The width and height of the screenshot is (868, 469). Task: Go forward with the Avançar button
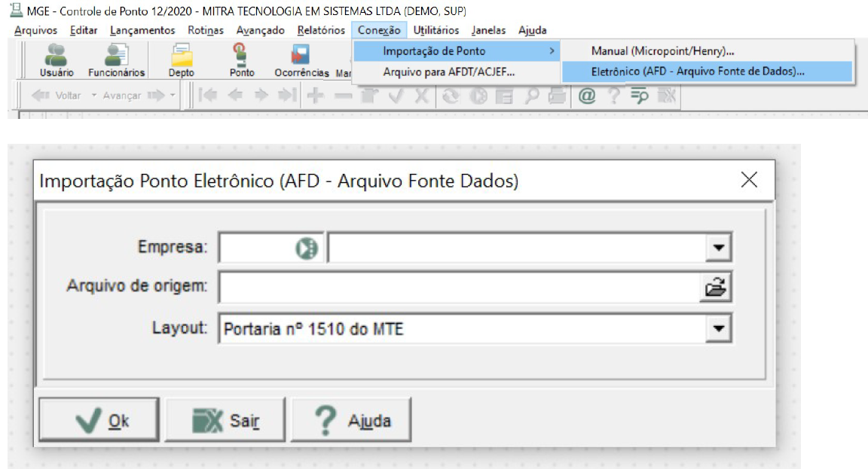(x=133, y=96)
